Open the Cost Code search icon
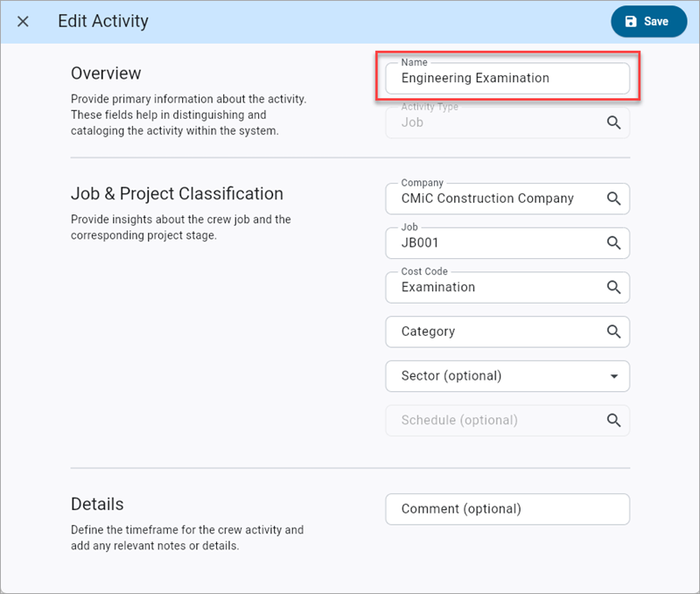 [x=615, y=287]
